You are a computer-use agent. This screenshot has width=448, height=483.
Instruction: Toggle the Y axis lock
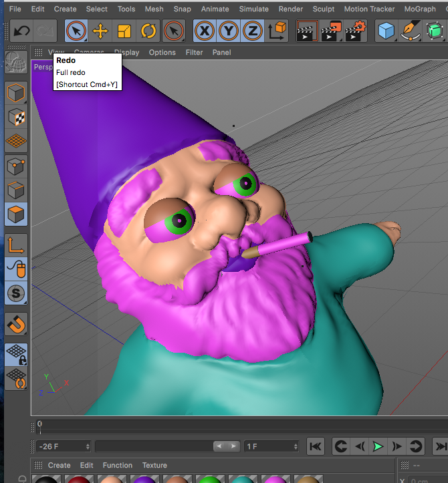229,31
